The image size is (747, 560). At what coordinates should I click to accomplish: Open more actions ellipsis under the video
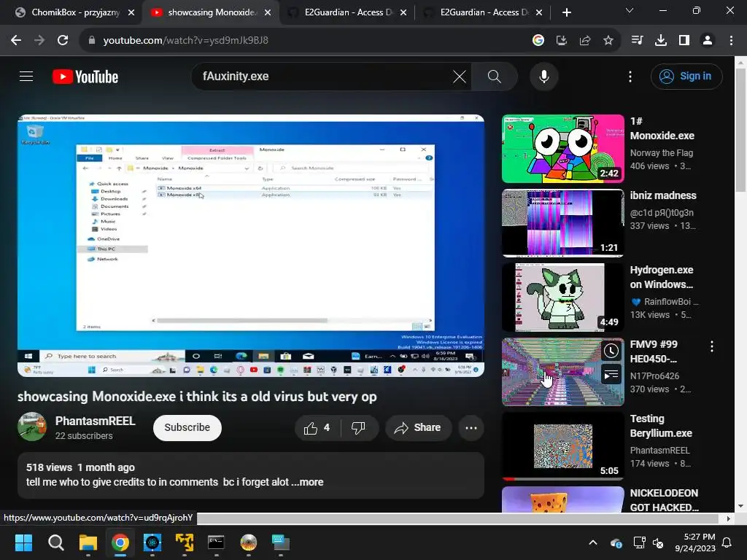click(x=471, y=427)
